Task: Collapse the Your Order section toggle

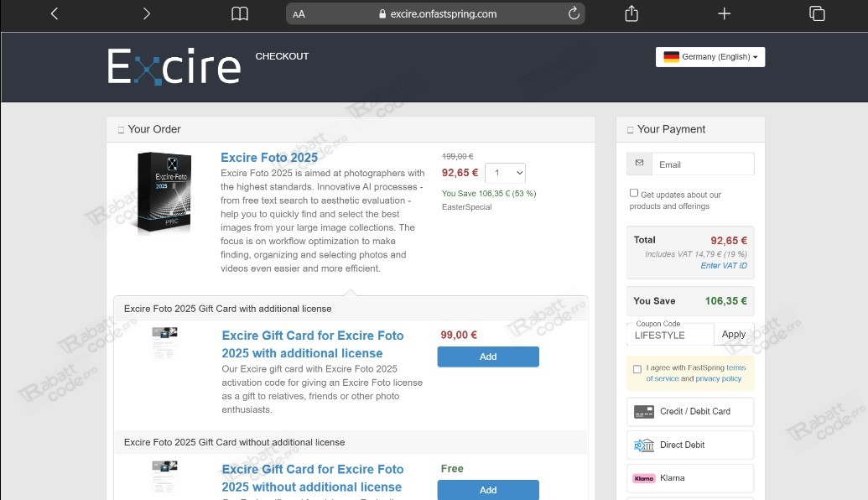Action: click(x=121, y=130)
